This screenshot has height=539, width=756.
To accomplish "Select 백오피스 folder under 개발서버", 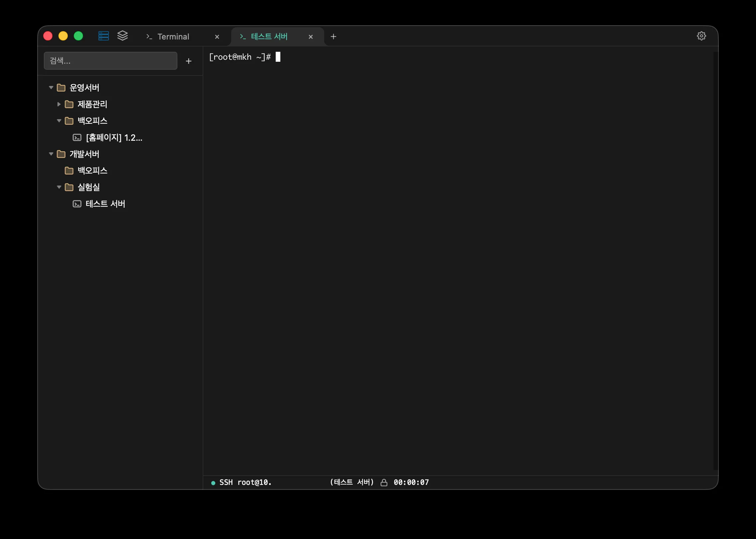I will [92, 171].
